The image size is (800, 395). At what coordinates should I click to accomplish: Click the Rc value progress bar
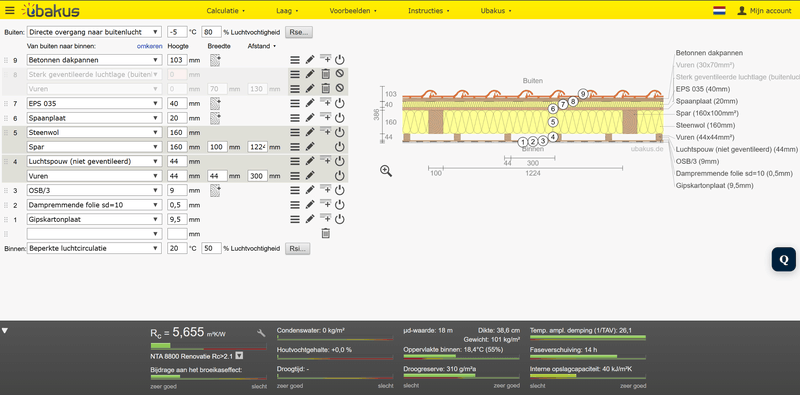208,345
